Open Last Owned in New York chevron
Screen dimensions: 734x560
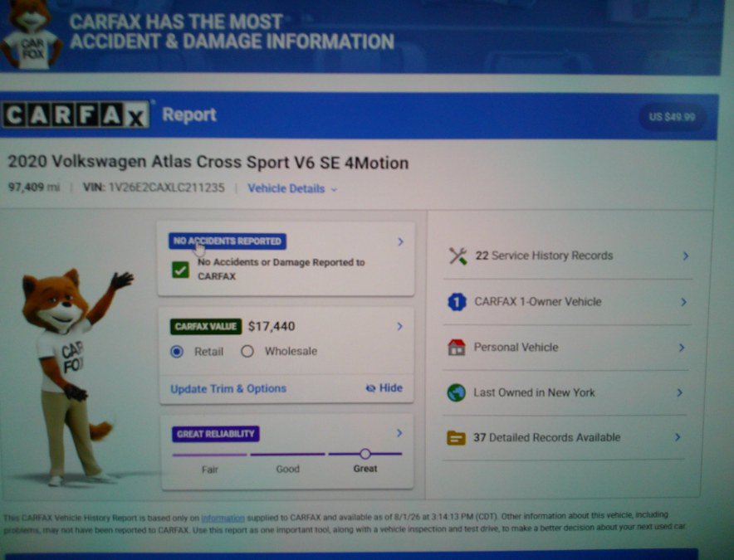click(x=680, y=393)
